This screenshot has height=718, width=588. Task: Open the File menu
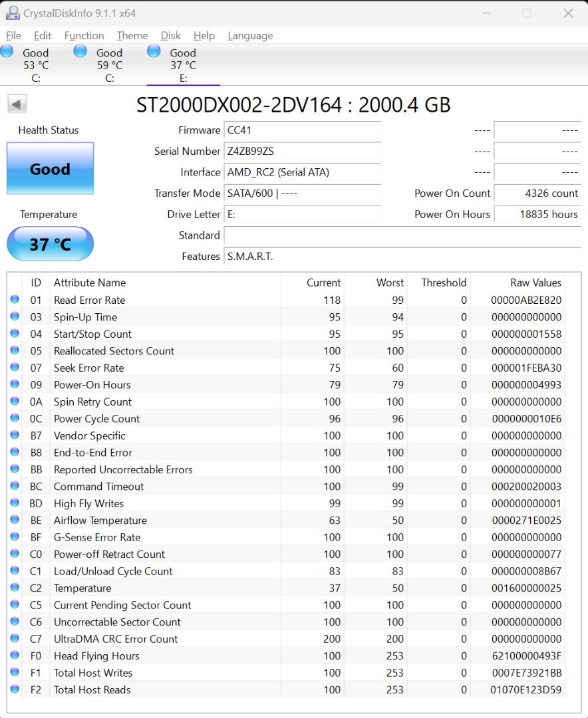(x=13, y=35)
